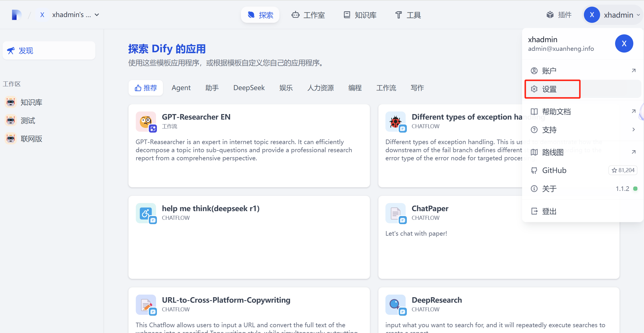Open the 工作室 tab
This screenshot has width=644, height=333.
click(308, 15)
